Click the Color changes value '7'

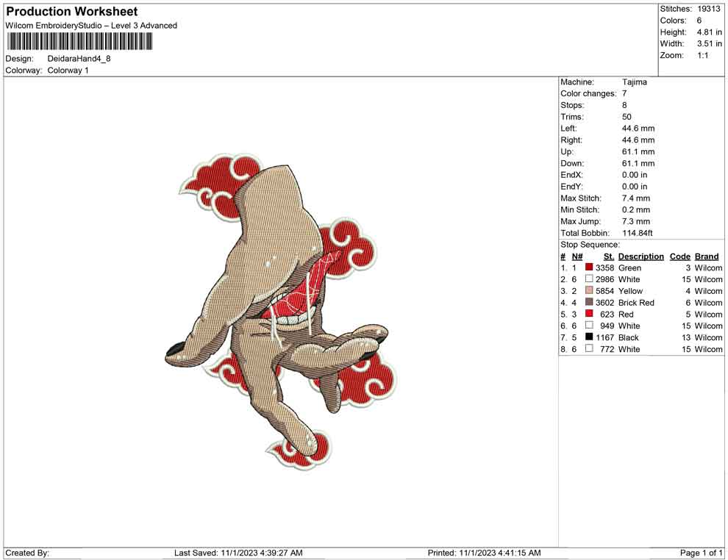pos(624,93)
